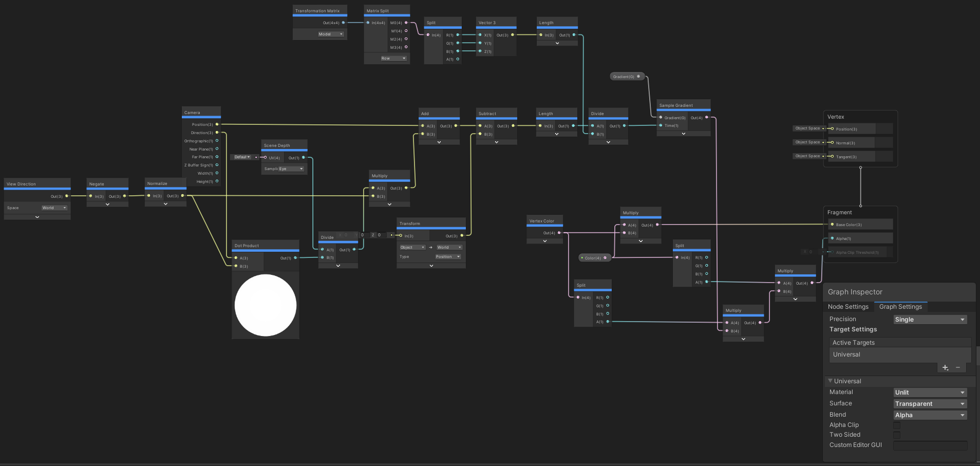Switch to the Node Settings tab

[x=848, y=307]
